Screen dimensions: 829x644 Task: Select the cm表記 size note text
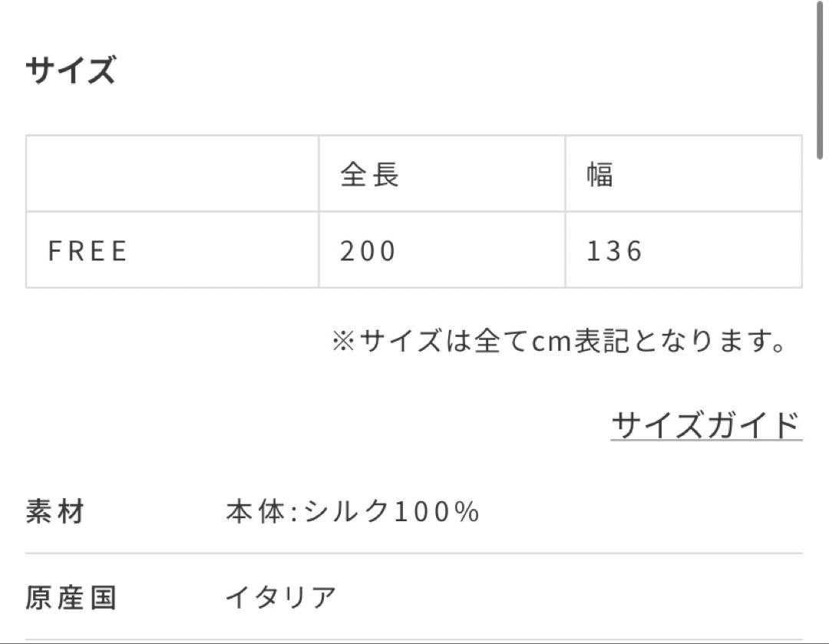tap(560, 341)
